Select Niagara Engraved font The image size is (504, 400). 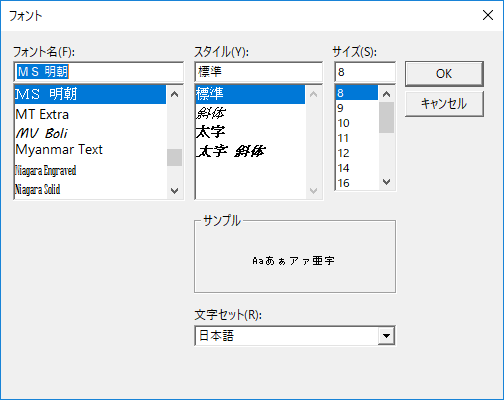[x=90, y=171]
